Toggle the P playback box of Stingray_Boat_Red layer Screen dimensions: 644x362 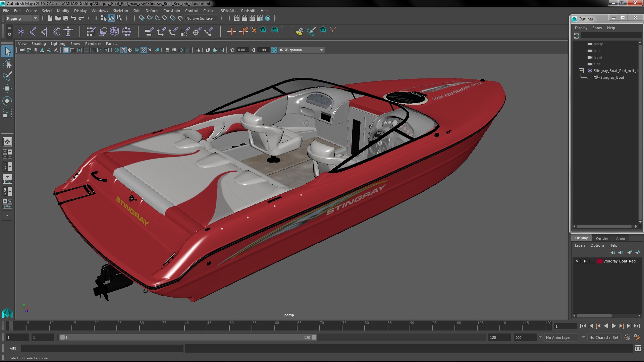pyautogui.click(x=585, y=261)
